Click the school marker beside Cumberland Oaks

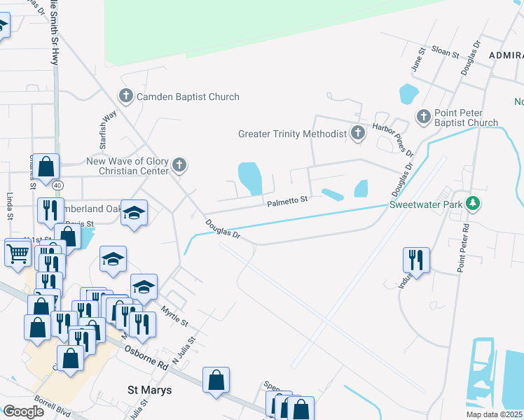coord(134,213)
